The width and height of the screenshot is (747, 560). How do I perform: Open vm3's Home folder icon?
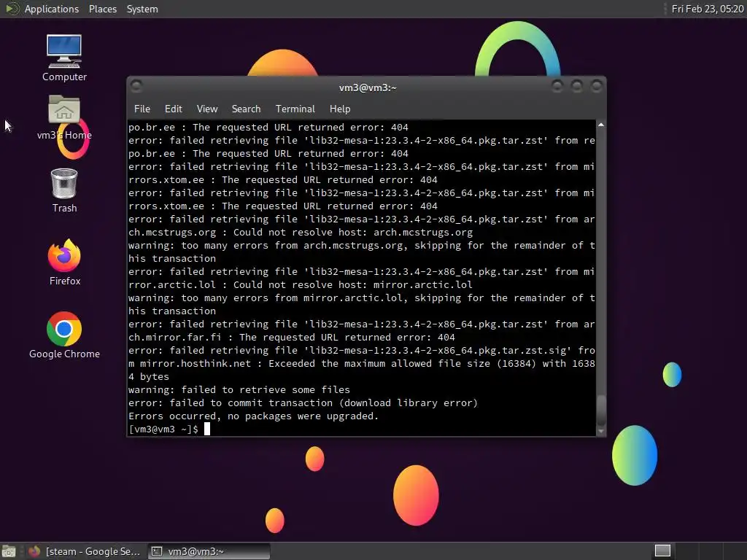[x=64, y=117]
